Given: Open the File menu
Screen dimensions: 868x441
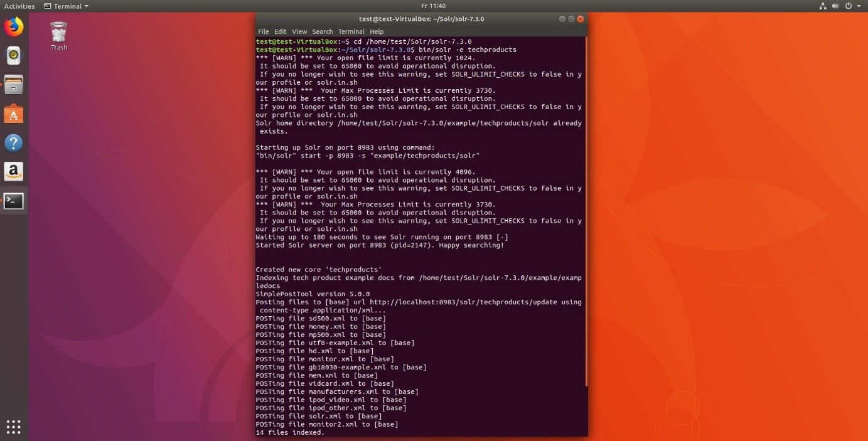Looking at the screenshot, I should [x=264, y=31].
